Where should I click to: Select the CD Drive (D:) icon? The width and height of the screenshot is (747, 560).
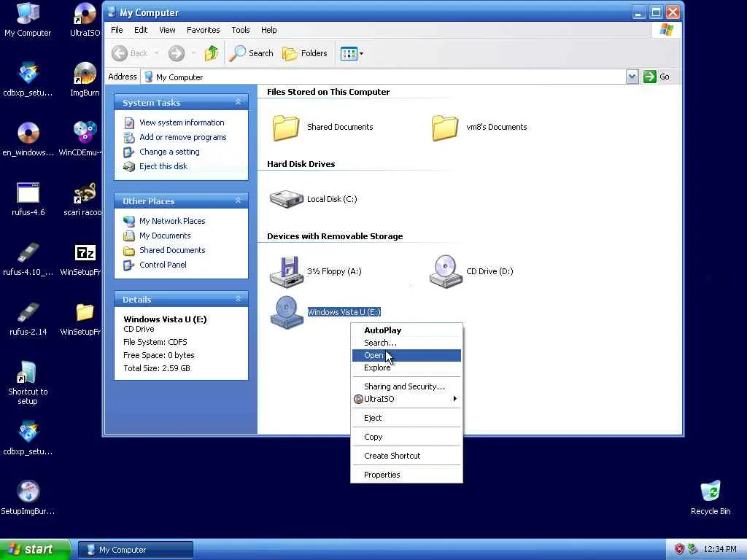coord(446,271)
